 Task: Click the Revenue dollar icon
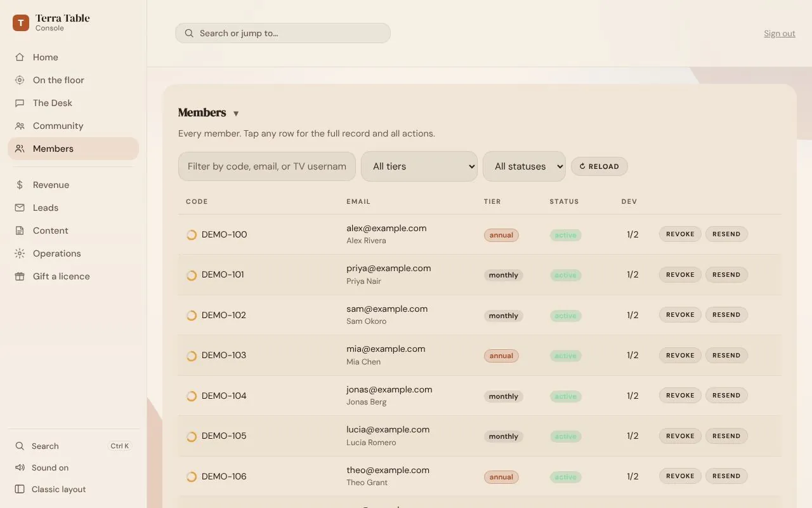[x=20, y=185]
